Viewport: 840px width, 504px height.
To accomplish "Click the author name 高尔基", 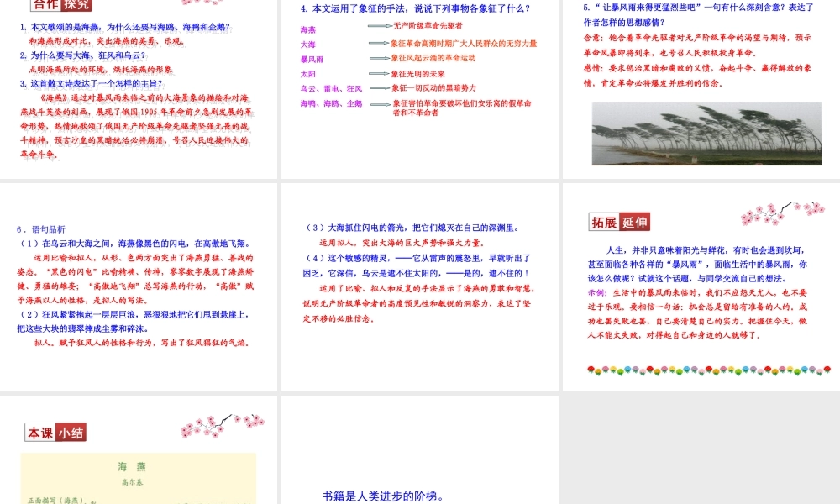I will coord(132,482).
